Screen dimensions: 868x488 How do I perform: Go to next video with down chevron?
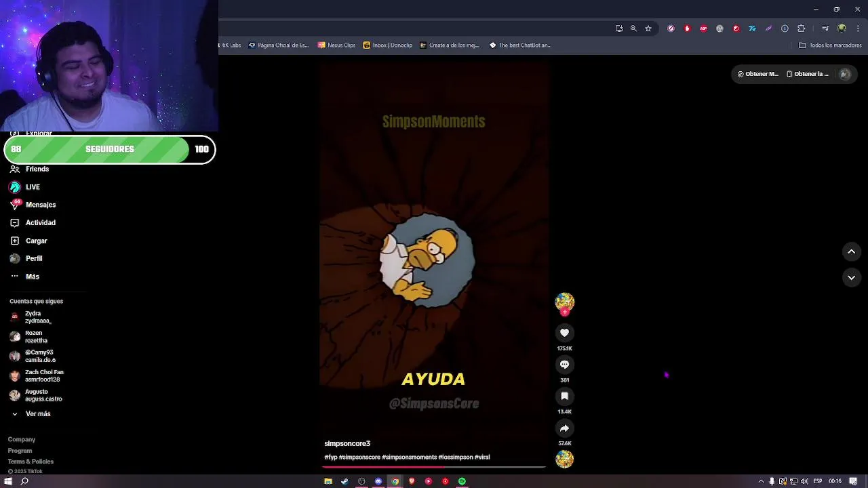(x=851, y=277)
